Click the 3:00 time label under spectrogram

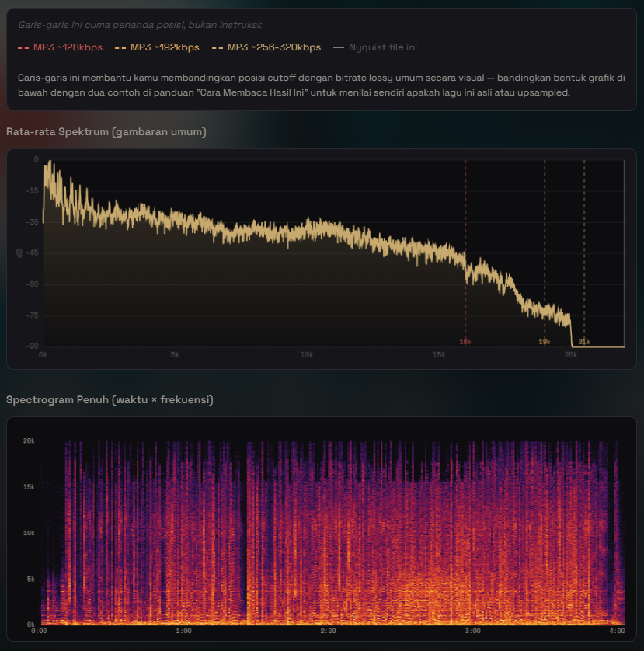[x=472, y=631]
